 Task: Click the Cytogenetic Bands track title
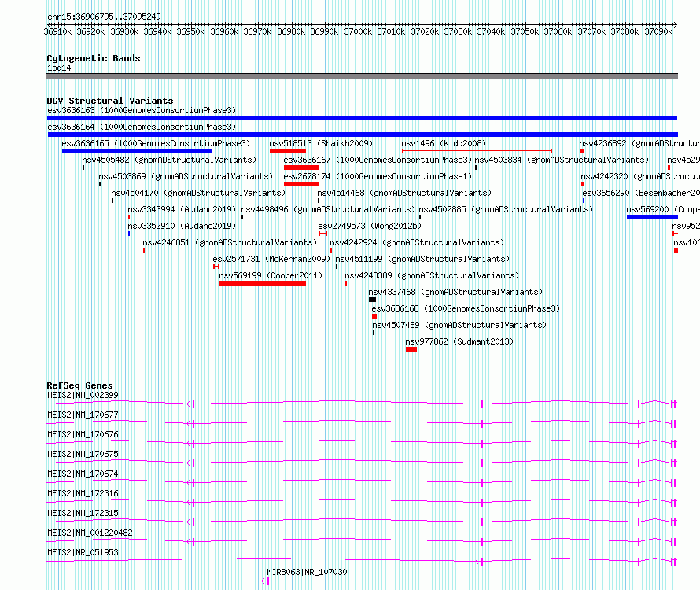pyautogui.click(x=94, y=58)
